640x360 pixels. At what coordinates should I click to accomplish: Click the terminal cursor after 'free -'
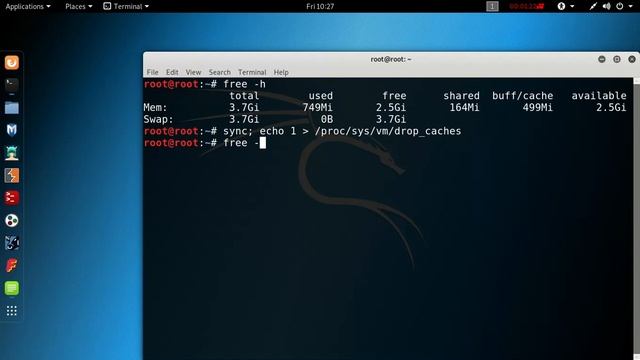click(x=263, y=143)
